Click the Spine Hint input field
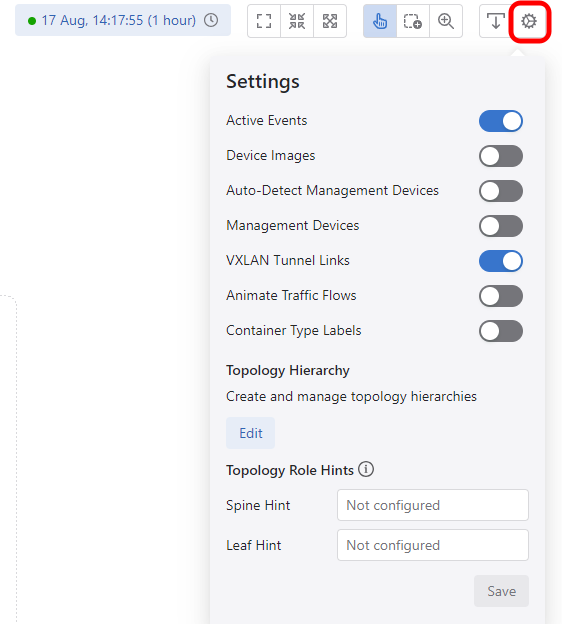Viewport: 562px width, 624px height. pos(433,505)
